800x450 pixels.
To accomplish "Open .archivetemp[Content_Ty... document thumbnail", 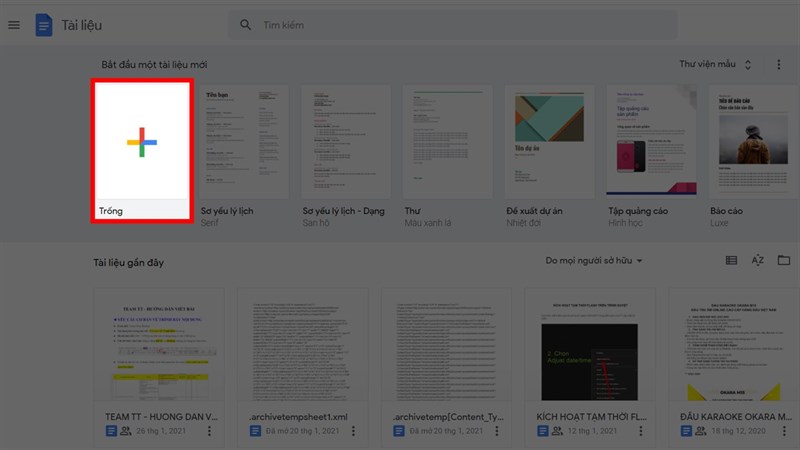I will coord(446,344).
